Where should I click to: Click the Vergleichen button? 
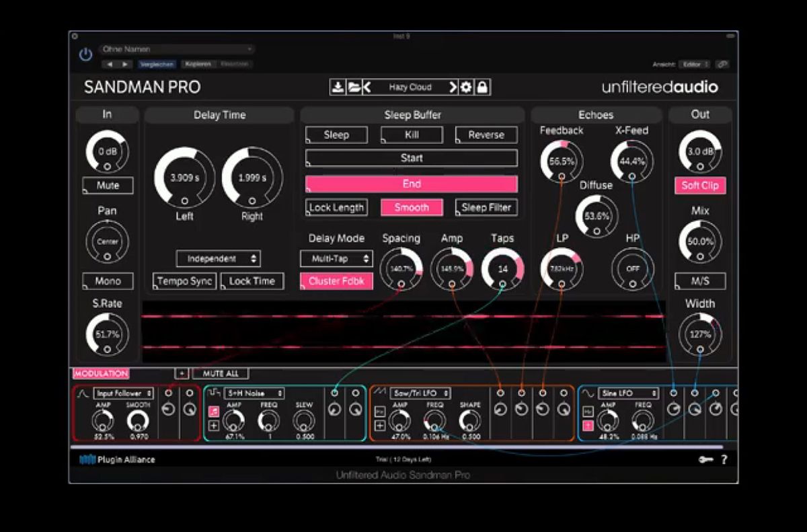(157, 64)
